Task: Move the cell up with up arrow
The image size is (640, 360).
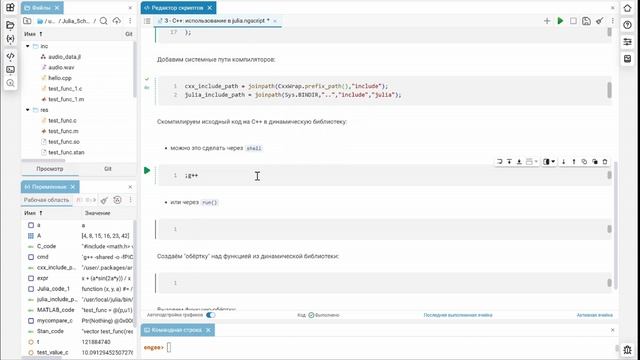Action: (x=573, y=162)
